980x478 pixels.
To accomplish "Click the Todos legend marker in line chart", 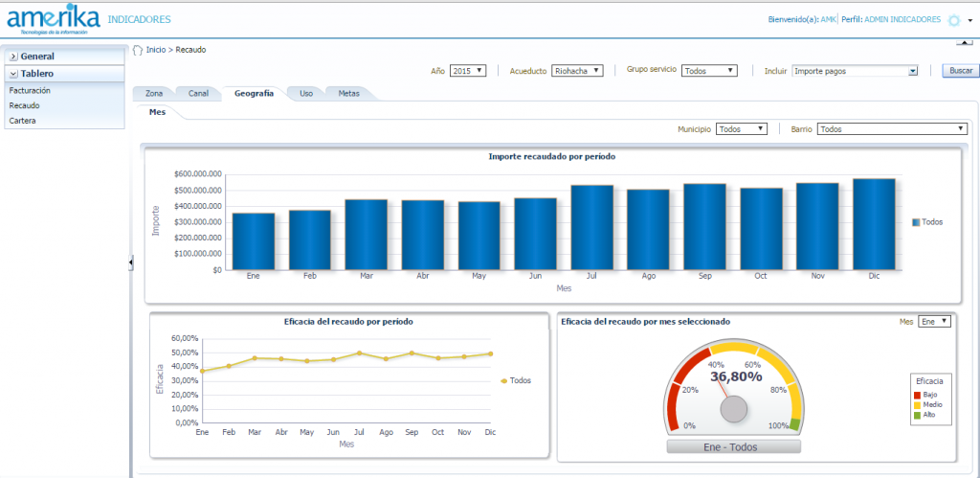I will coord(504,380).
